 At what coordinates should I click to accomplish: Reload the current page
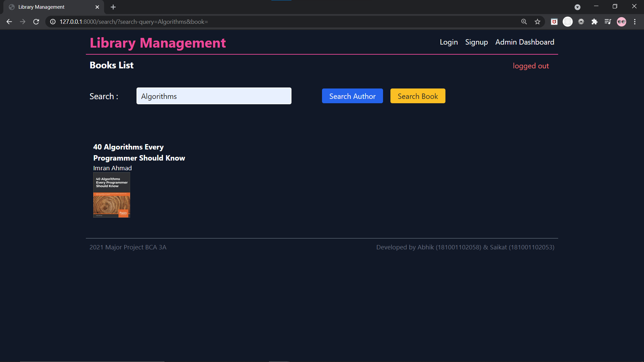pos(36,22)
